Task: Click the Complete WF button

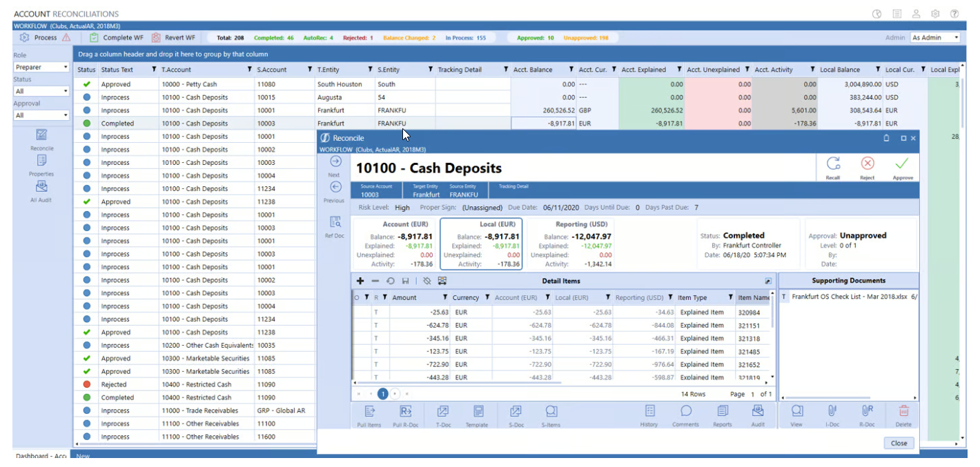Action: tap(116, 37)
